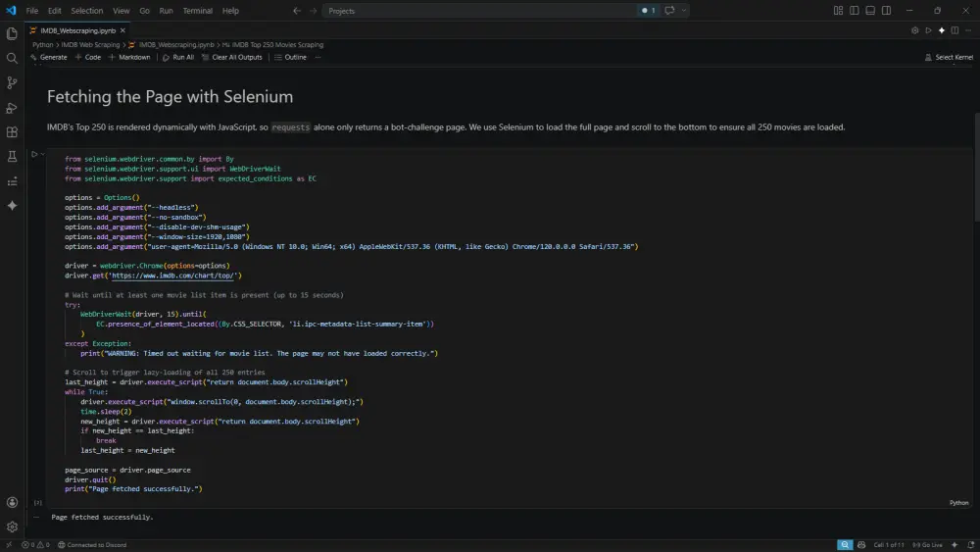
Task: Open the Extensions view
Action: [x=12, y=132]
